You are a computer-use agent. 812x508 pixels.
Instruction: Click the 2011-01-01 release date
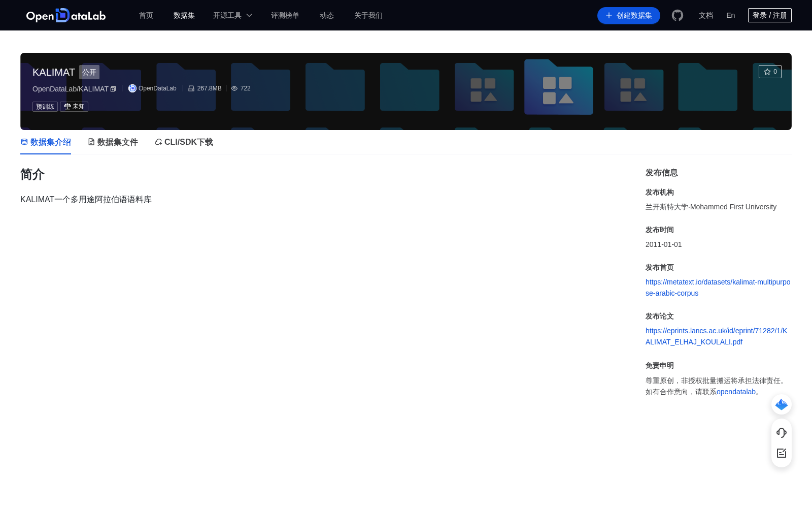[664, 244]
